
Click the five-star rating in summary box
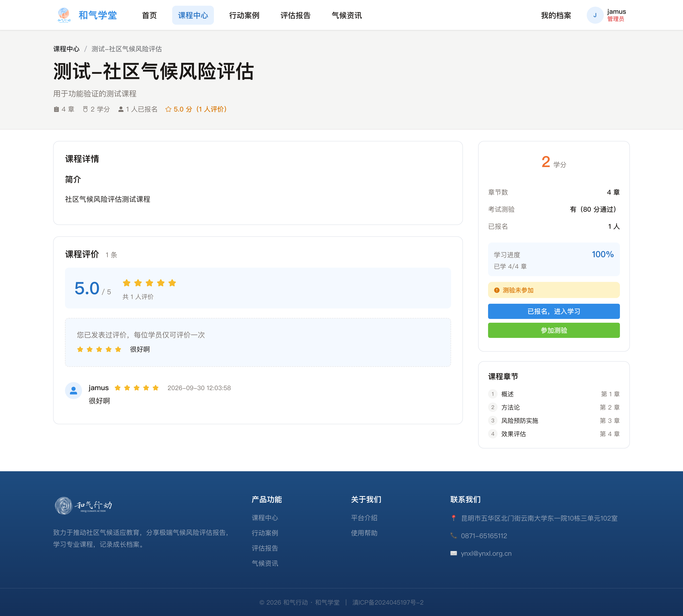(149, 283)
